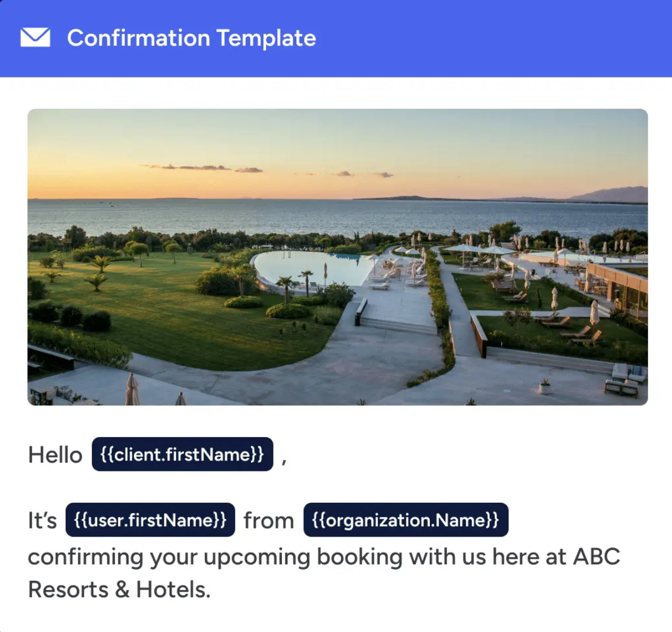This screenshot has height=632, width=672.
Task: Click the dark client.firstName token after Hello
Action: tap(182, 455)
